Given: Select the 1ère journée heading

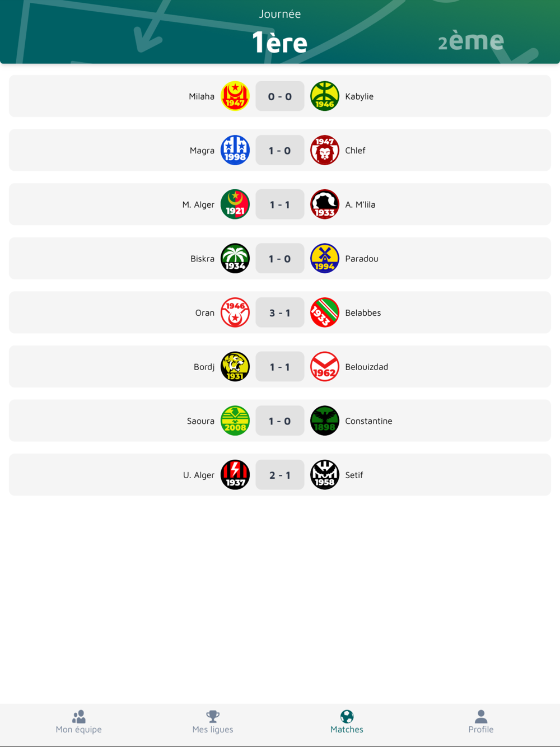Looking at the screenshot, I should click(x=279, y=42).
